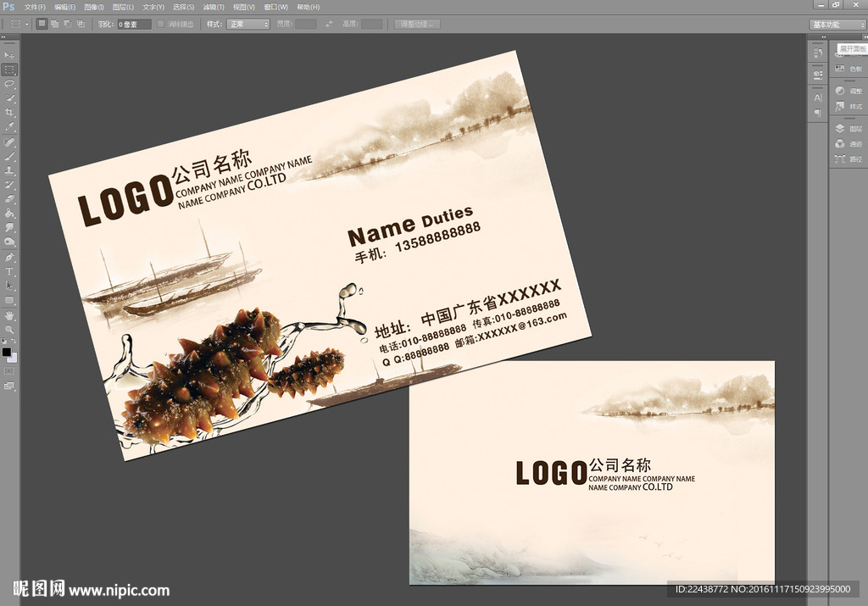
Task: Set the background color swatch
Action: [x=13, y=358]
